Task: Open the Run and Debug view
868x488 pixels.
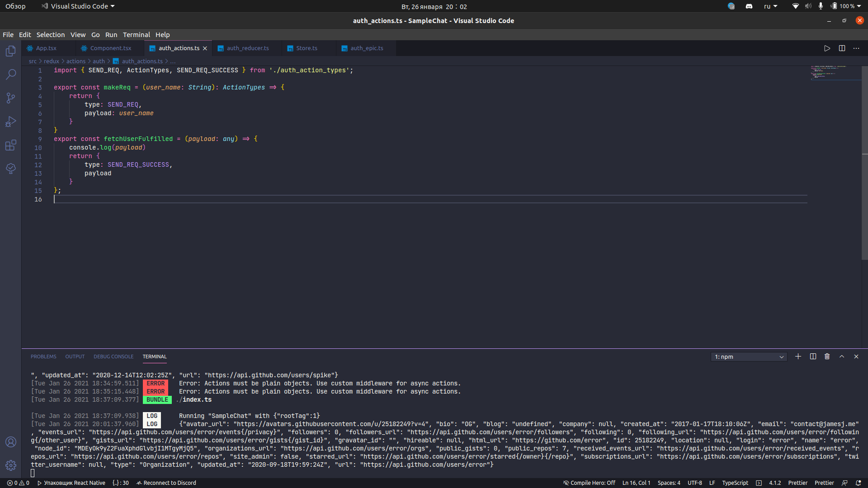Action: [11, 122]
